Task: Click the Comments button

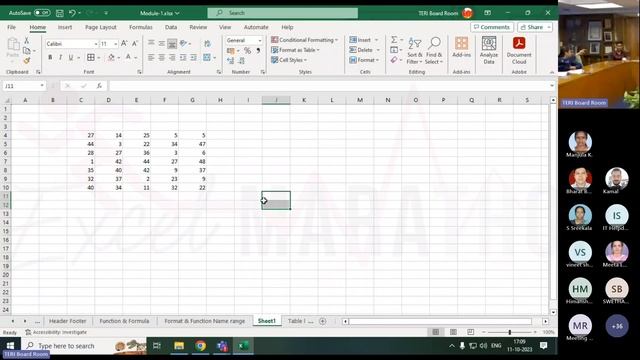Action: click(492, 27)
